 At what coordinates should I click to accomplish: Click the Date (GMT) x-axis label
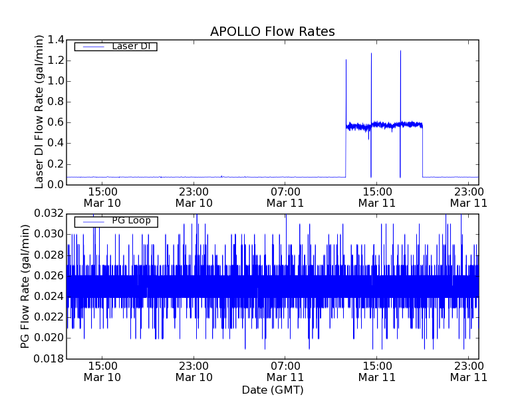point(272,389)
